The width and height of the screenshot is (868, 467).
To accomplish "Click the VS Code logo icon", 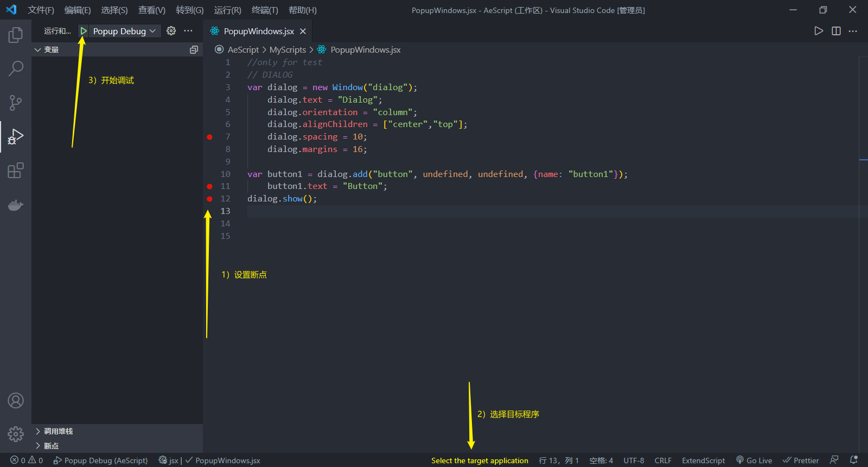I will pos(11,10).
